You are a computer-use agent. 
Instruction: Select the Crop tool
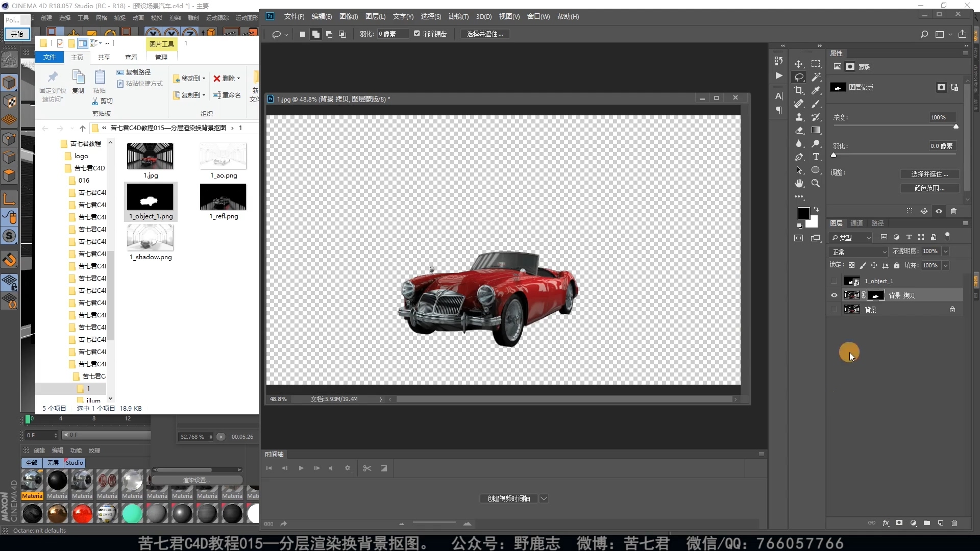799,90
